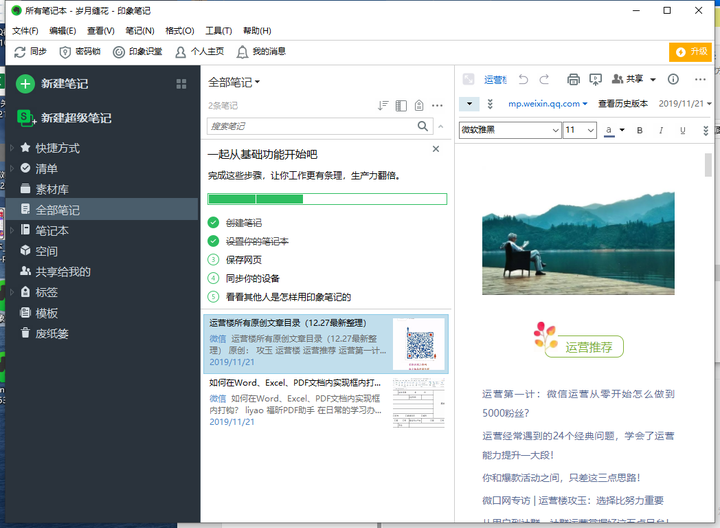The width and height of the screenshot is (720, 528).
Task: Expand the 快捷方式 tree item
Action: pos(12,148)
